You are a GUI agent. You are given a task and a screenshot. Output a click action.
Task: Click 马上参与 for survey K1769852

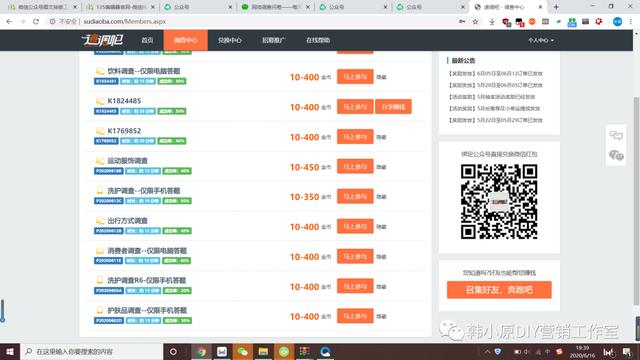[x=355, y=137]
